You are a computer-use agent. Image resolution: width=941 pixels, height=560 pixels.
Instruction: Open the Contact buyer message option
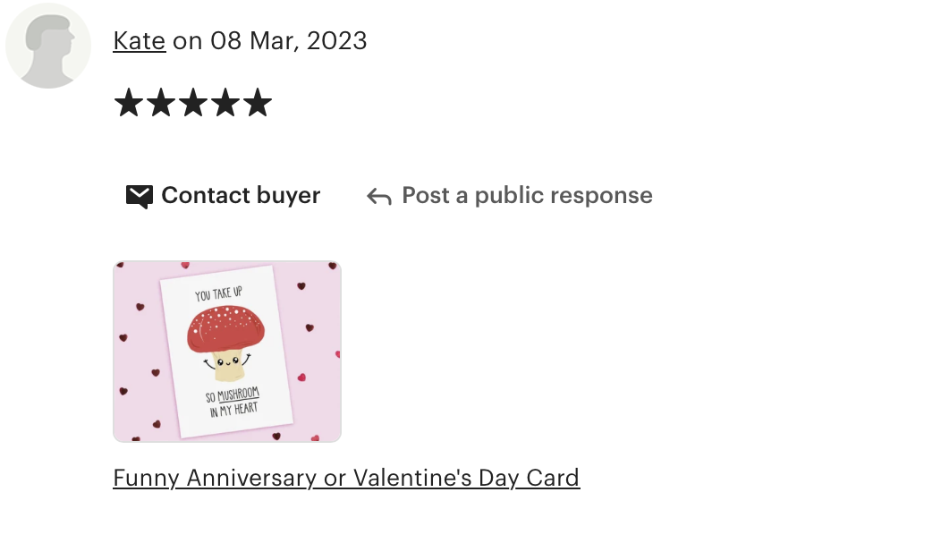point(224,196)
